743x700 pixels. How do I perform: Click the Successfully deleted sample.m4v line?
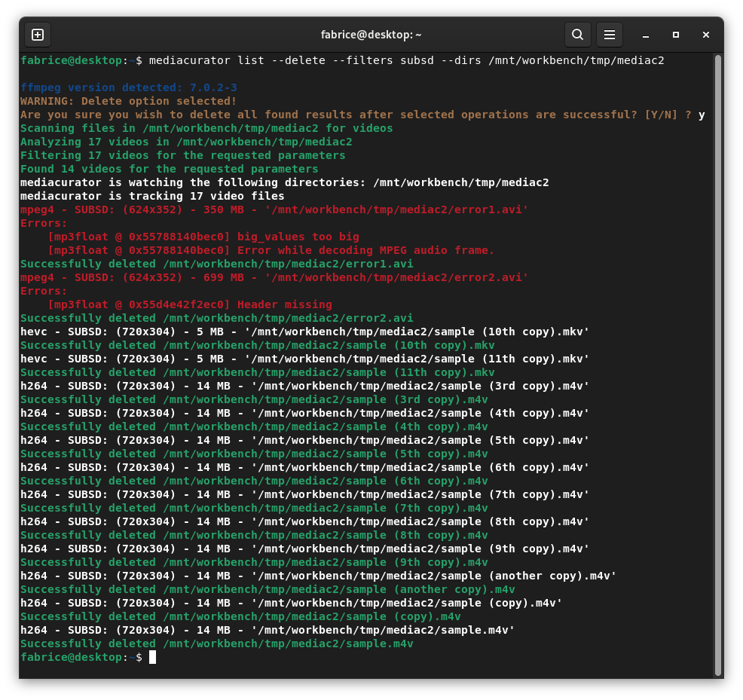click(x=217, y=643)
